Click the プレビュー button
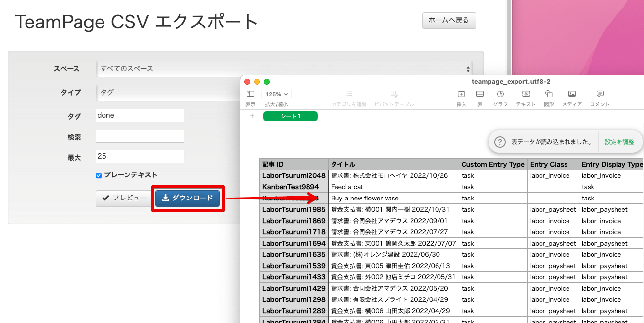Screen dimensions: 644x323 click(124, 198)
